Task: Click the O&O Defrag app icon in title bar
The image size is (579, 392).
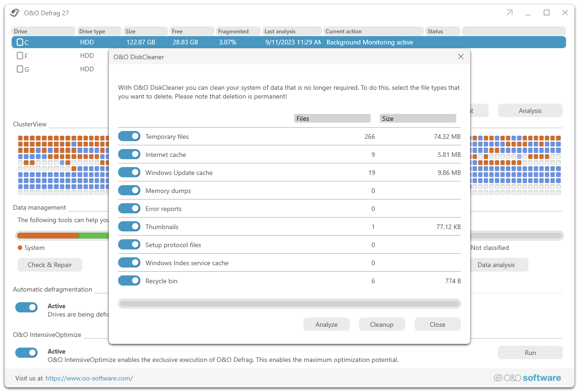Action: [15, 13]
